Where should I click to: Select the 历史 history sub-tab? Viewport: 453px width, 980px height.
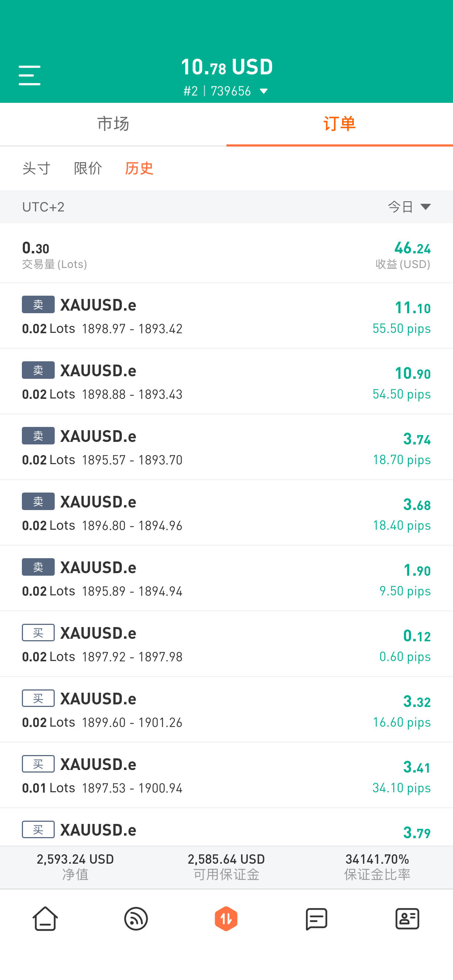(x=139, y=168)
